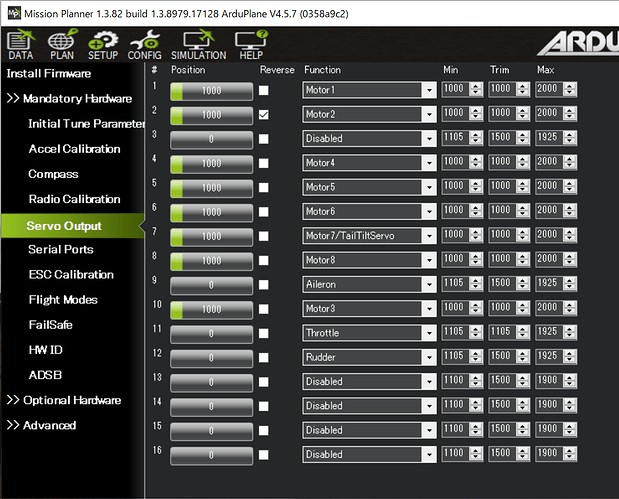Open Initial Tune Parameter page
619x499 pixels.
[86, 124]
